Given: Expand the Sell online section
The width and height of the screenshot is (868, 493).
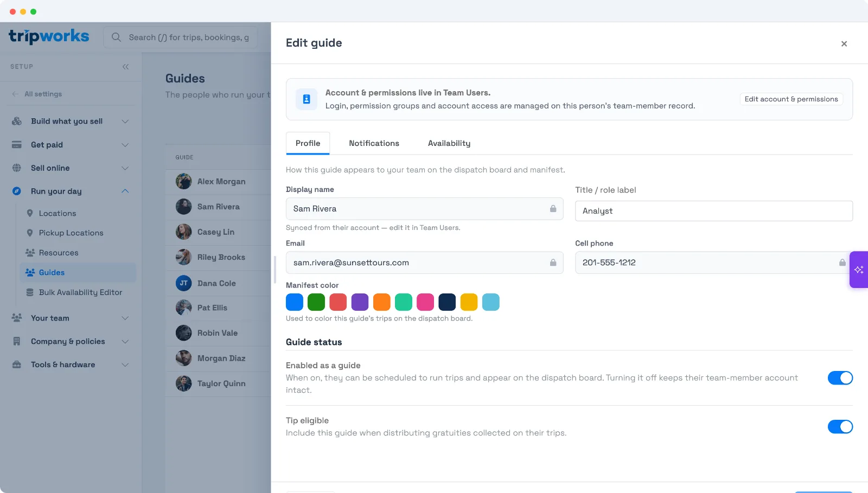Looking at the screenshot, I should pos(125,168).
